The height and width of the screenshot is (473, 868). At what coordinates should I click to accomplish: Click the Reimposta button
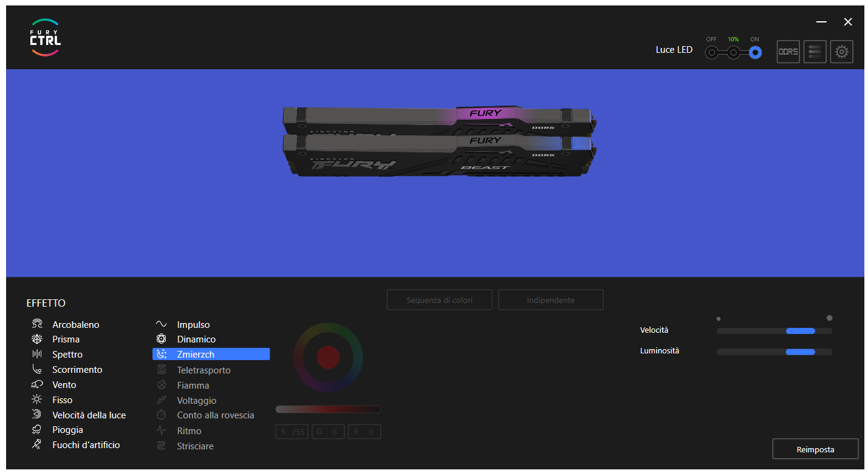tap(815, 449)
